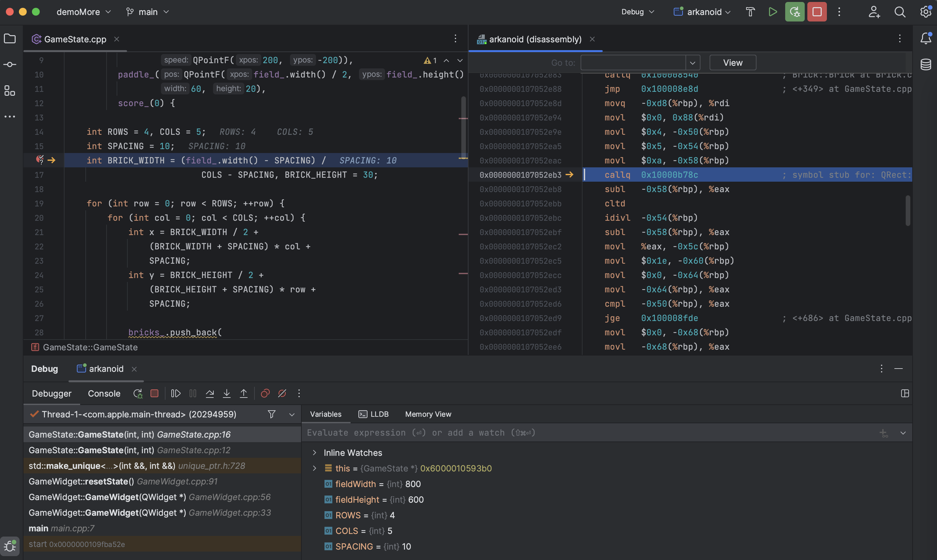This screenshot has width=937, height=560.
Task: Switch to the Console tab
Action: 104,394
